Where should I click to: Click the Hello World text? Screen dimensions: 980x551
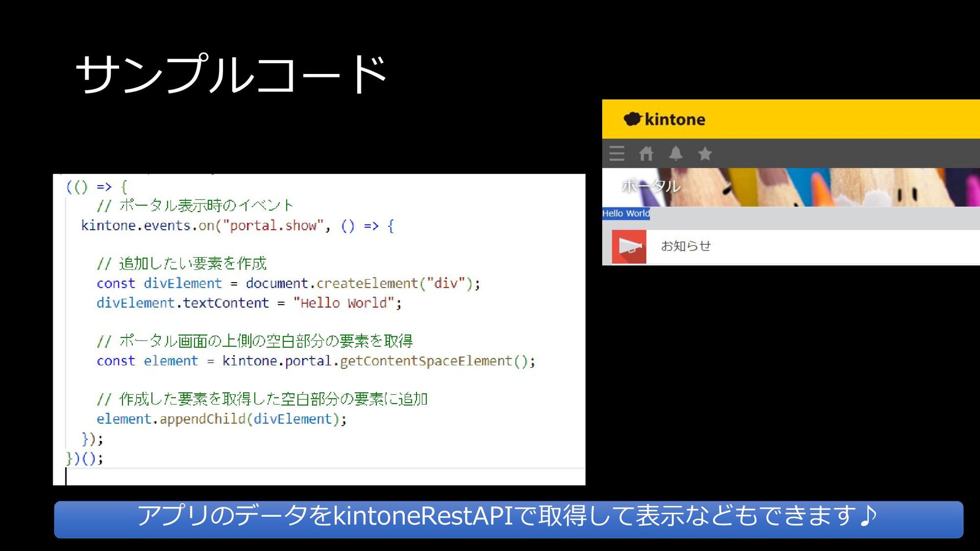(626, 213)
